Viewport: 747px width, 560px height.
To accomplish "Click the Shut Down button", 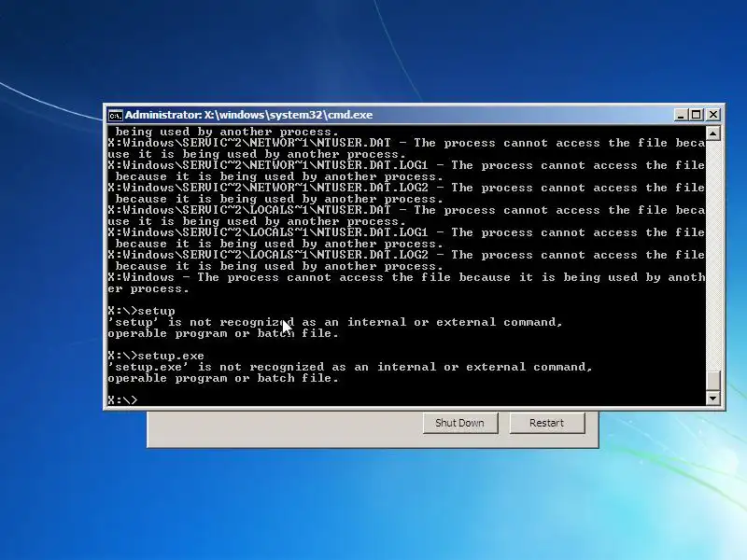I will click(x=459, y=423).
